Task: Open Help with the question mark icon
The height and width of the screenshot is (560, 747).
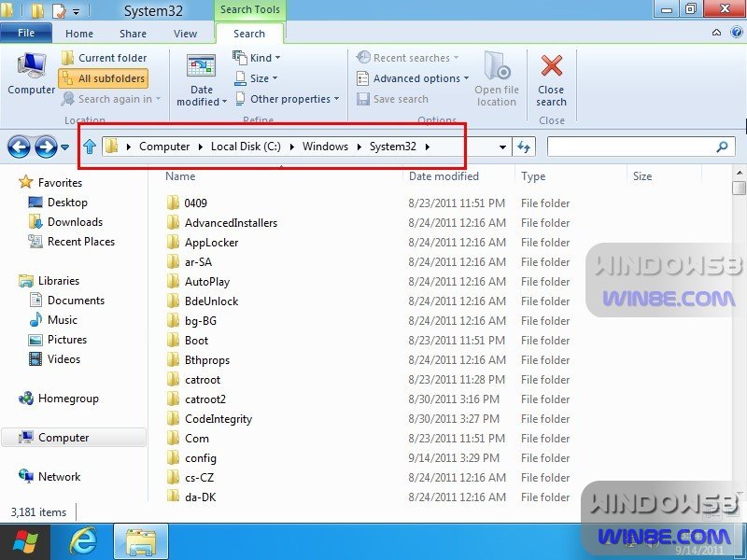Action: (737, 33)
